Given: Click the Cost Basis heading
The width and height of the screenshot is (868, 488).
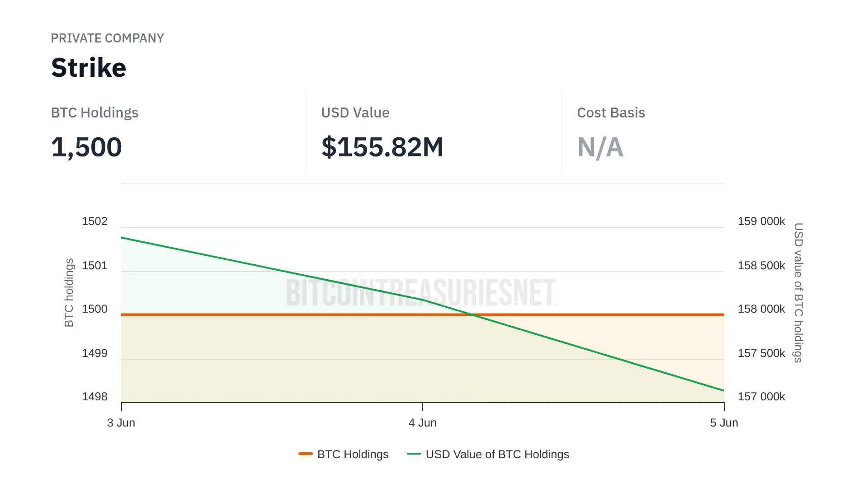Looking at the screenshot, I should click(x=611, y=113).
